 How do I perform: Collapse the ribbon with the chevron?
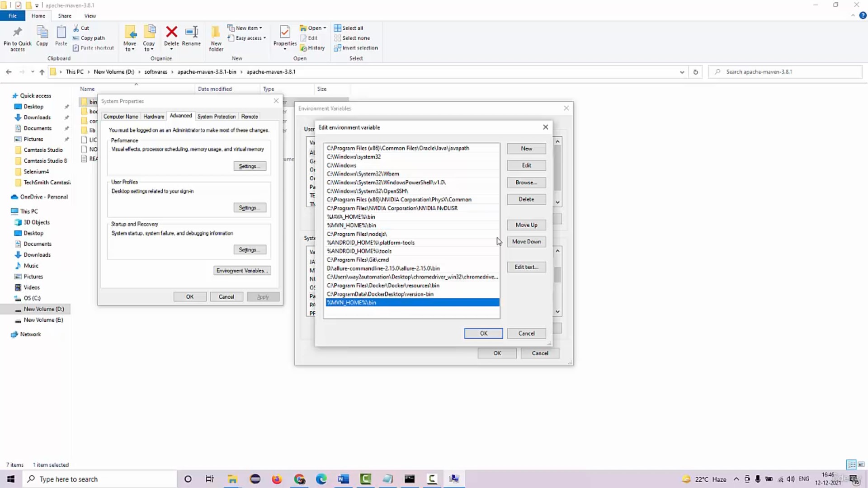[x=853, y=15]
